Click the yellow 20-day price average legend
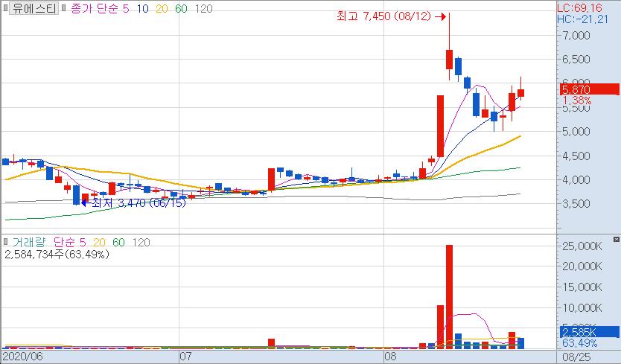Viewport: 621px width, 364px height. coord(162,8)
